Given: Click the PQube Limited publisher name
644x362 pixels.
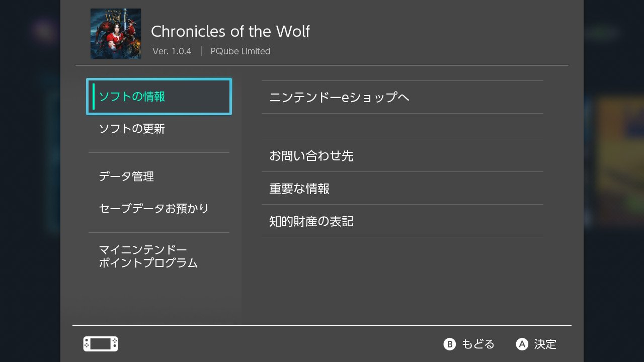Looking at the screenshot, I should 240,51.
